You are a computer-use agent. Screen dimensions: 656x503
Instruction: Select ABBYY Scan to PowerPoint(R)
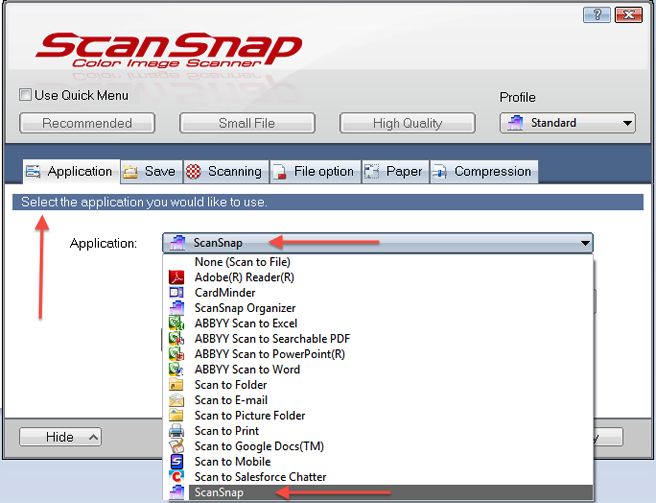(x=378, y=354)
